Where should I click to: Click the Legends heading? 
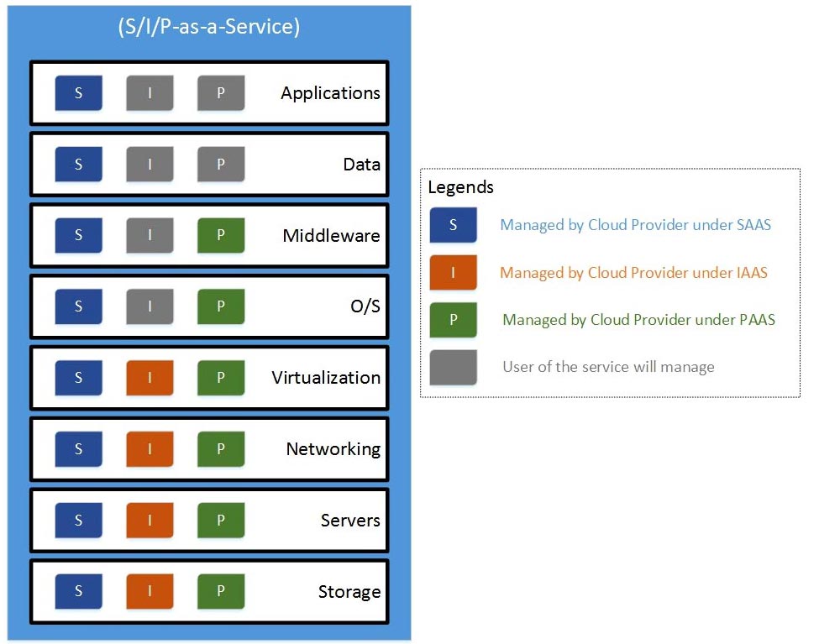pos(461,187)
